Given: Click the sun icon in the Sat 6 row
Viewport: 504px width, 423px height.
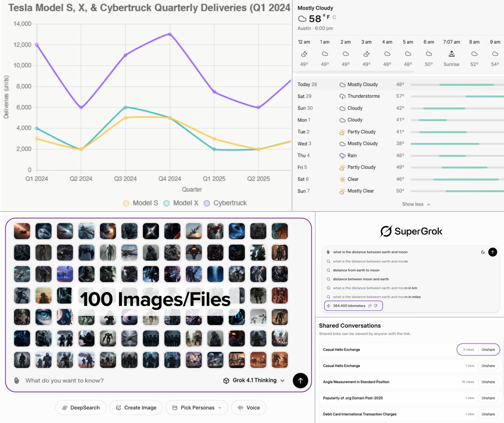Looking at the screenshot, I should point(342,179).
